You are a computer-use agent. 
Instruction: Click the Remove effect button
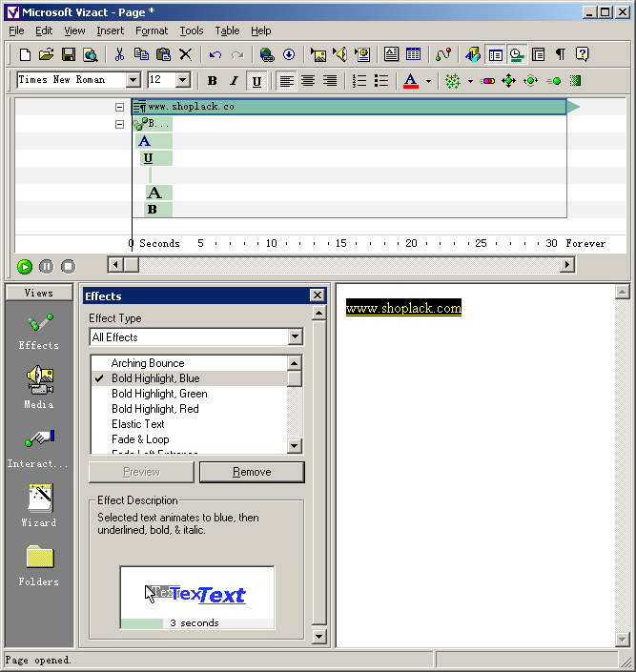click(252, 472)
